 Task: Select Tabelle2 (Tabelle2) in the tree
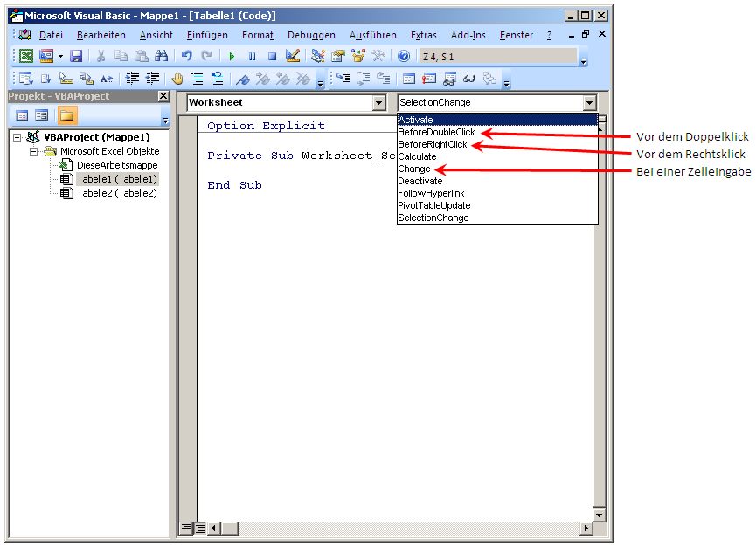(117, 193)
